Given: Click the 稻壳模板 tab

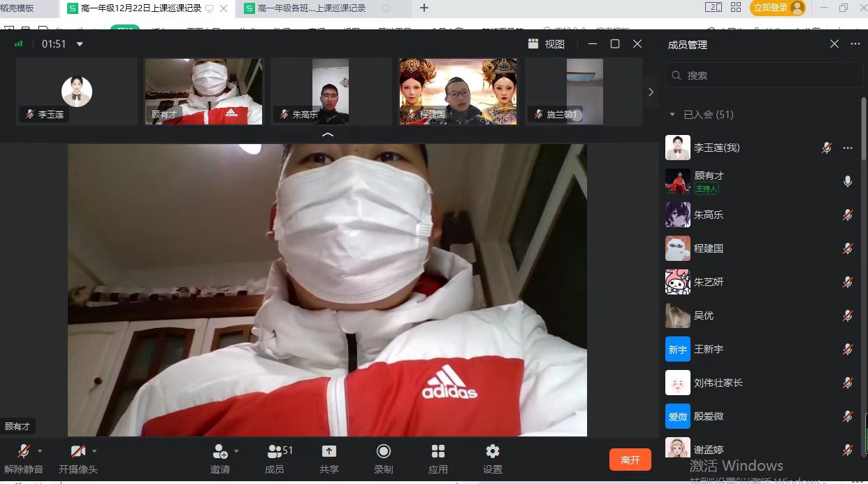Looking at the screenshot, I should [20, 7].
